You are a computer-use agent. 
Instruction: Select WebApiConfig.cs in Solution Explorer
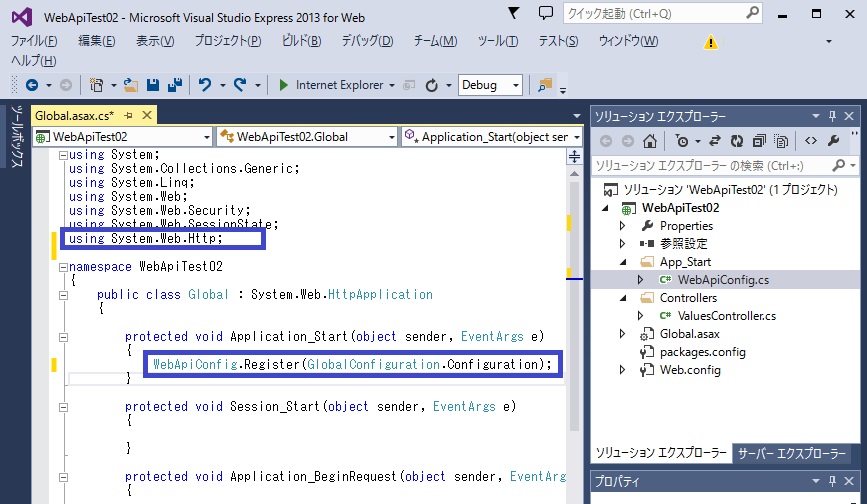pyautogui.click(x=723, y=280)
